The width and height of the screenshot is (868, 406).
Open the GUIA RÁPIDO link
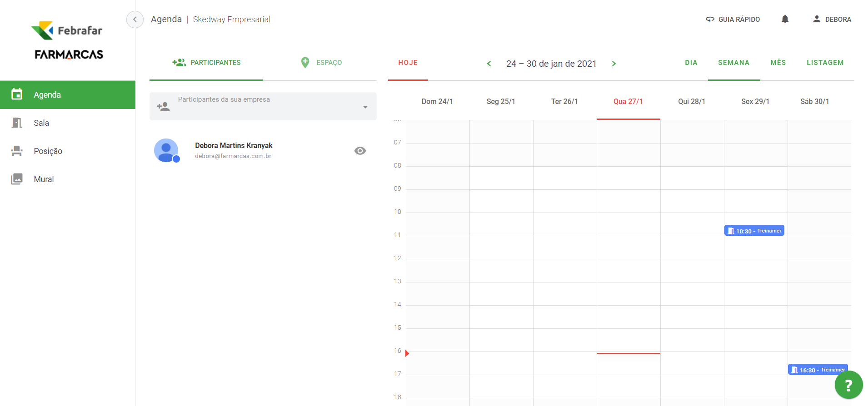(733, 19)
